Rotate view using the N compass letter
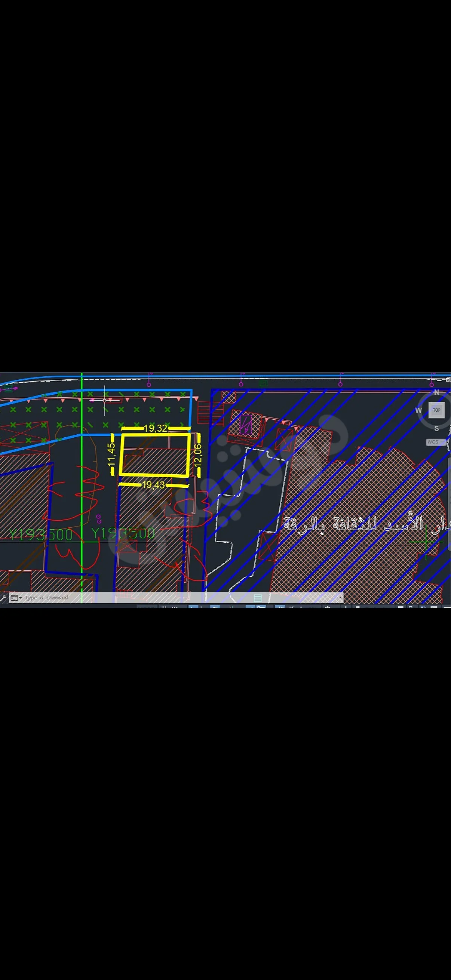Image resolution: width=451 pixels, height=980 pixels. tap(436, 392)
